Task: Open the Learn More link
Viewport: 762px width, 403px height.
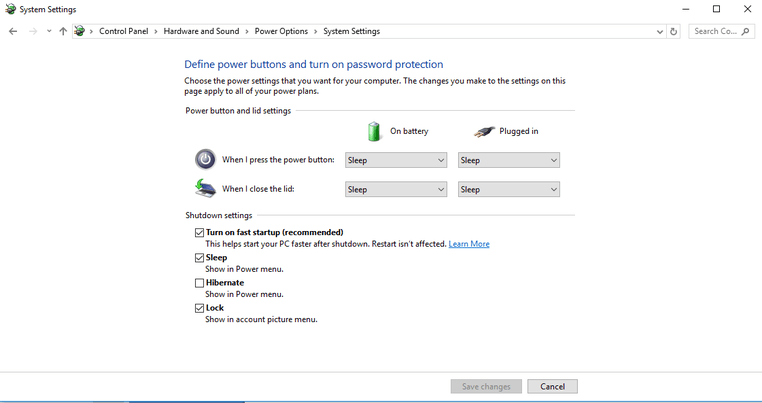Action: (469, 244)
